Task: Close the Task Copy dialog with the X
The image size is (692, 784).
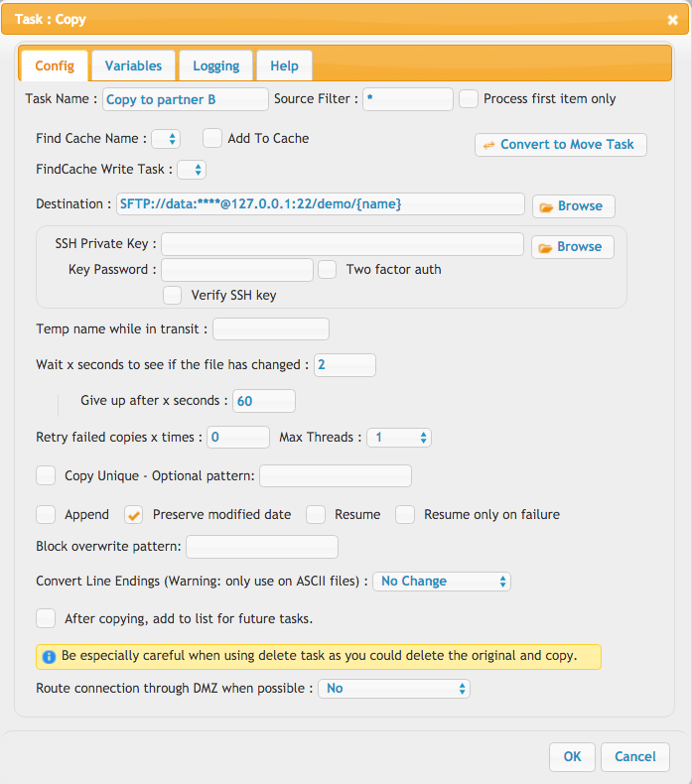Action: 672,20
